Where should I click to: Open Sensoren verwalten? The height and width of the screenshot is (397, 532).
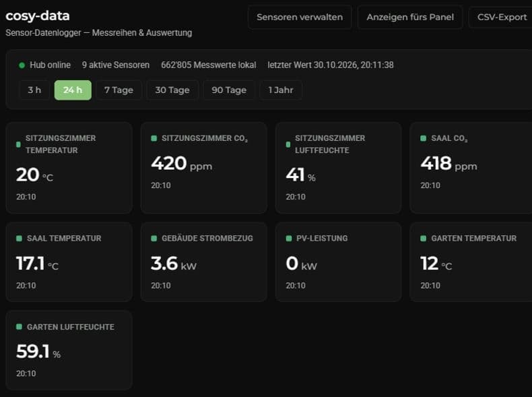[x=300, y=18]
